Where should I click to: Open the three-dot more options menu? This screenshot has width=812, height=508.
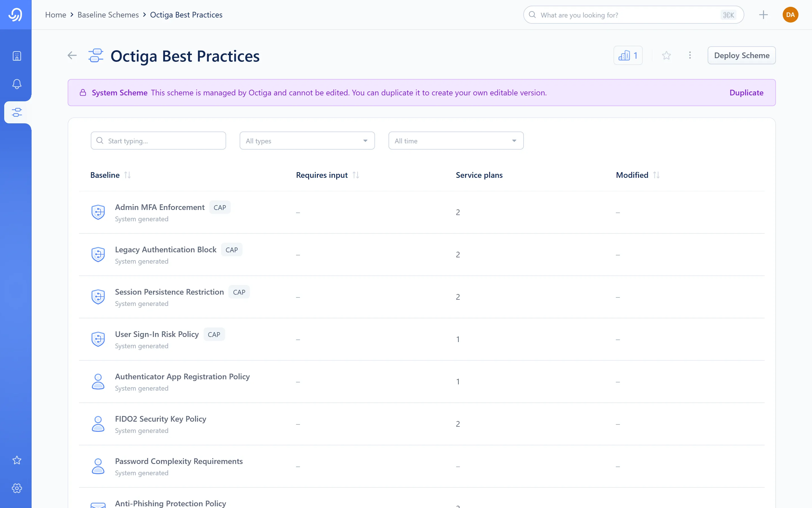(690, 55)
